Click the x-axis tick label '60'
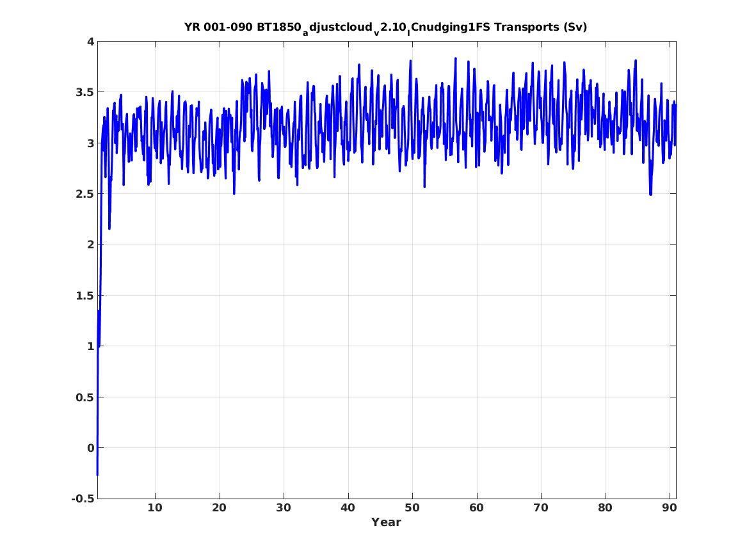The image size is (747, 560). (476, 508)
